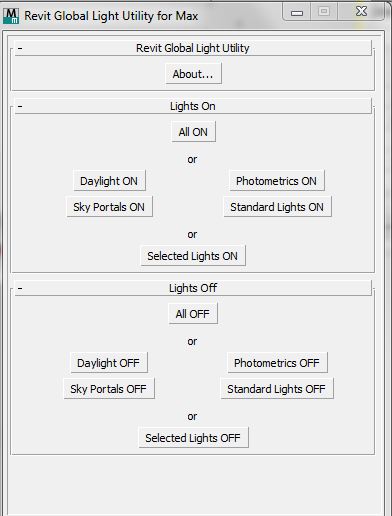The image size is (392, 516).
Task: Collapse the Revit Global Light Utility rollout
Action: click(x=193, y=48)
